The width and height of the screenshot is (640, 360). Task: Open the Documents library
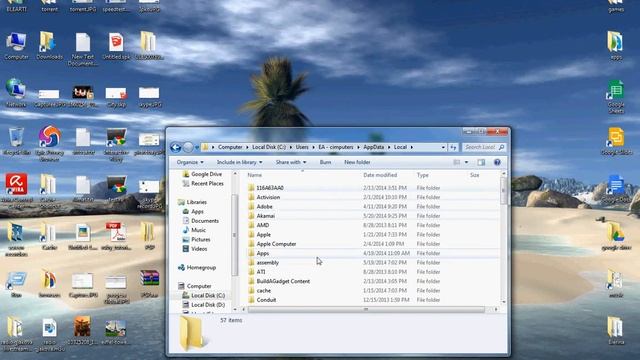(x=200, y=220)
